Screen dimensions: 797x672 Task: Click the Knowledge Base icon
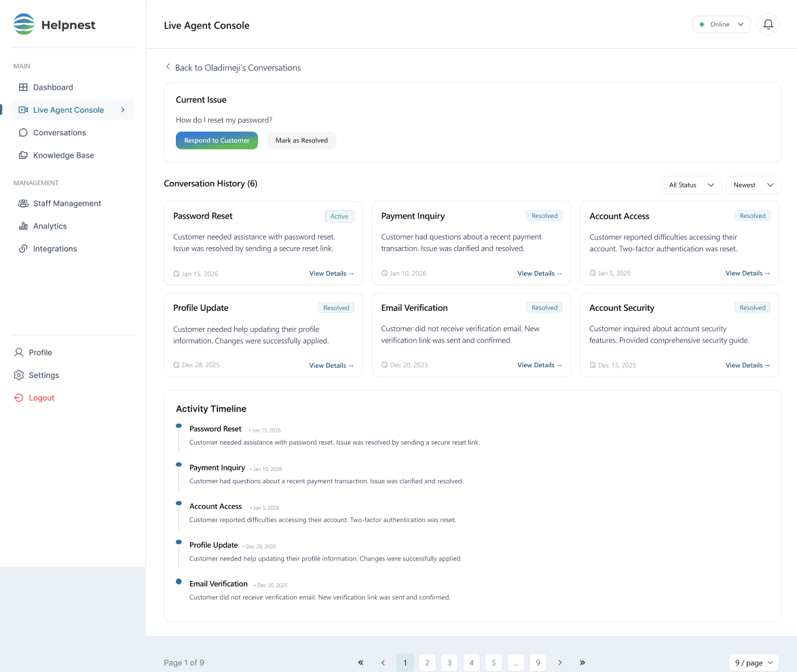(x=23, y=155)
